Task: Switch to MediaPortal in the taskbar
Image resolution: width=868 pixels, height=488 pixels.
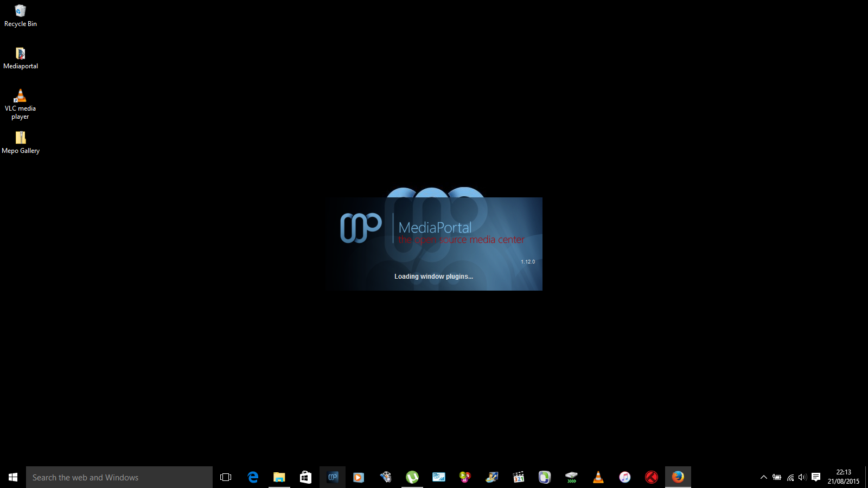Action: (333, 477)
